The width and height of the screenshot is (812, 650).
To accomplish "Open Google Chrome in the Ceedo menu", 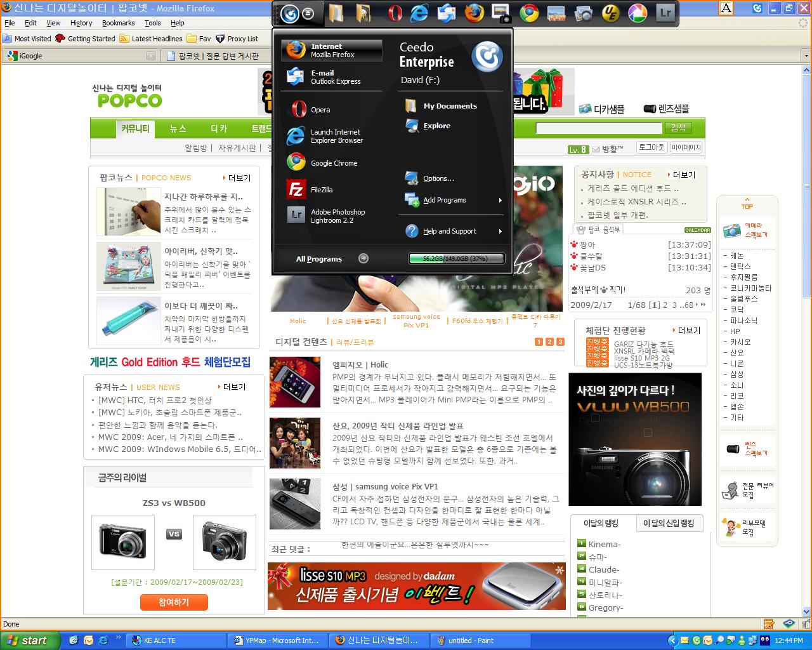I will click(x=333, y=163).
